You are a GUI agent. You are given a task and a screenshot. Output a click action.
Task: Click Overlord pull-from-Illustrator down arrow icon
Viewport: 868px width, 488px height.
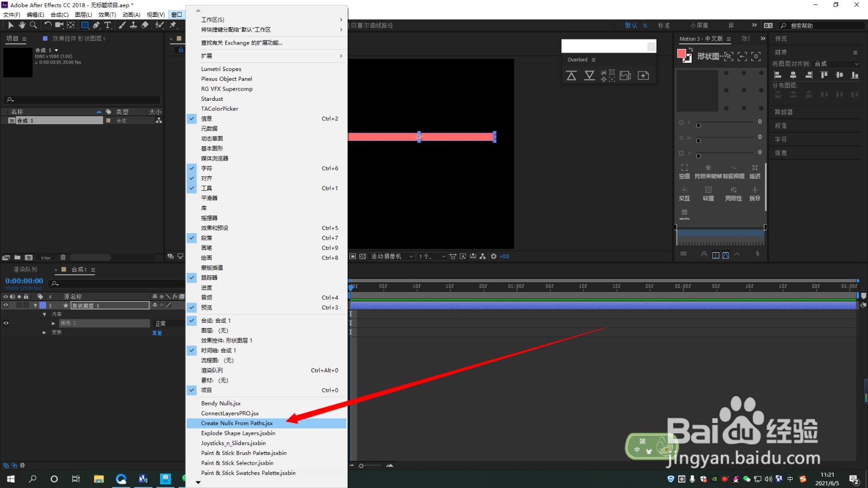pos(589,76)
